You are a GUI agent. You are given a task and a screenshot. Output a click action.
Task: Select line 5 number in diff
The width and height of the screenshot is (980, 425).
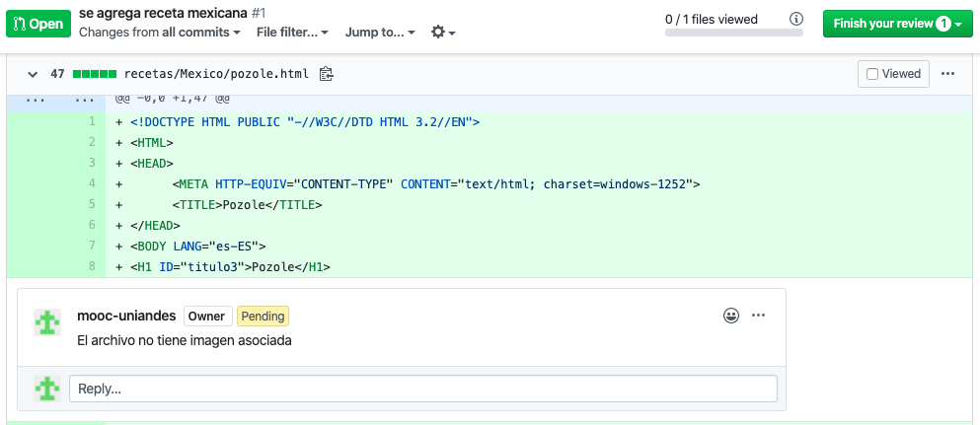[92, 204]
